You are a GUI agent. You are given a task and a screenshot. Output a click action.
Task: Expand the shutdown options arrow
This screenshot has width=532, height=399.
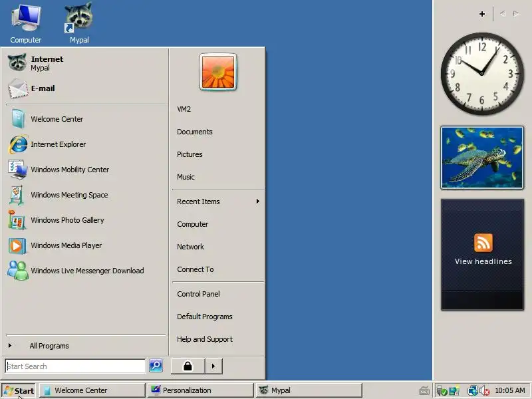click(x=213, y=366)
